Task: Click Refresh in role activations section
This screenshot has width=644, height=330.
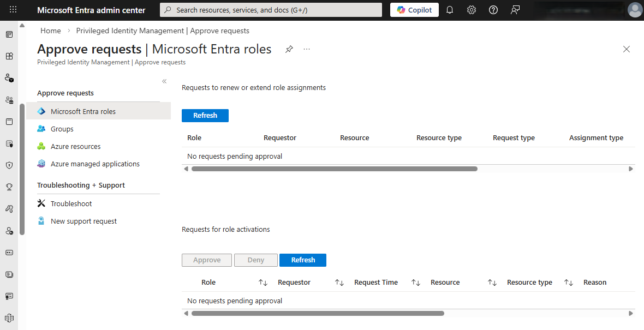Action: [x=303, y=260]
